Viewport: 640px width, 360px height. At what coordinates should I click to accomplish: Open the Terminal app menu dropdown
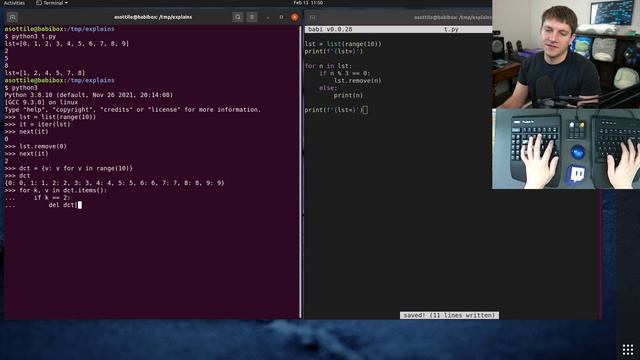[52, 3]
